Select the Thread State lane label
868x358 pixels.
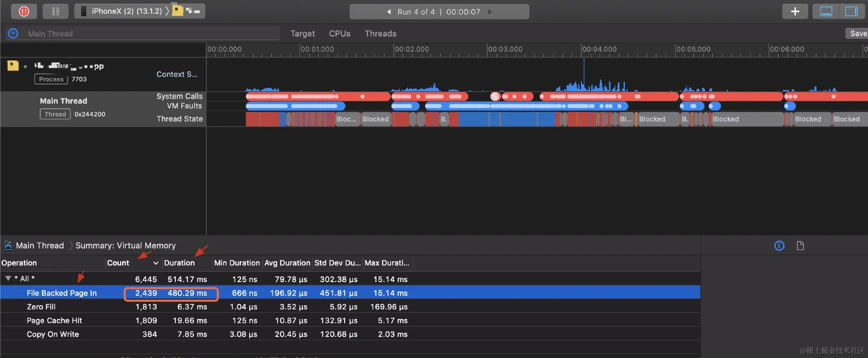click(x=179, y=119)
